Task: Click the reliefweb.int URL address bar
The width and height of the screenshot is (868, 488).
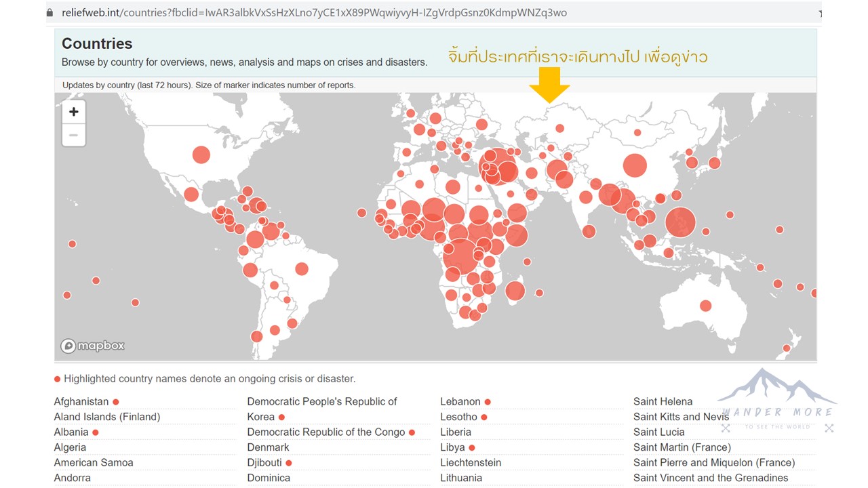Action: [x=312, y=13]
